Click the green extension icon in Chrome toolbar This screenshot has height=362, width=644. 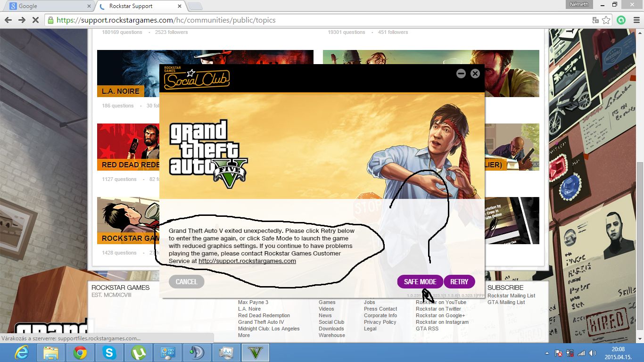tap(621, 20)
